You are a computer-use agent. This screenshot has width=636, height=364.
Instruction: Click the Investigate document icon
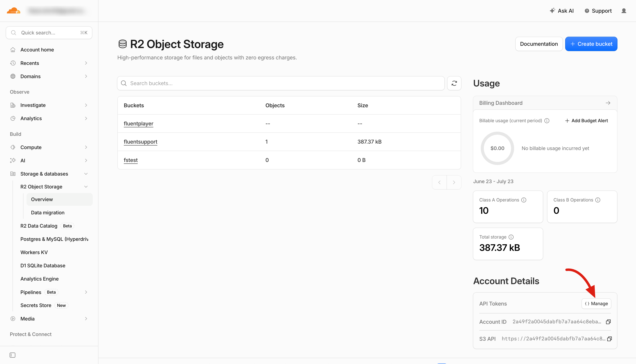pyautogui.click(x=13, y=105)
